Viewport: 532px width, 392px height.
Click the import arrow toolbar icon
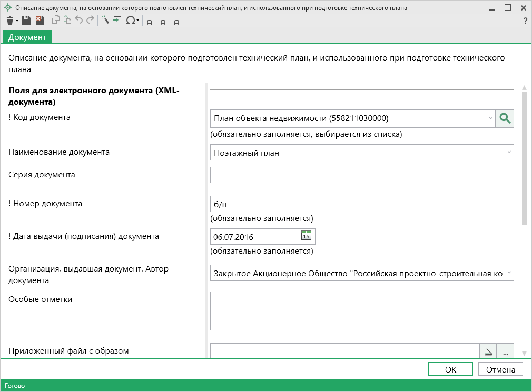[x=117, y=21]
